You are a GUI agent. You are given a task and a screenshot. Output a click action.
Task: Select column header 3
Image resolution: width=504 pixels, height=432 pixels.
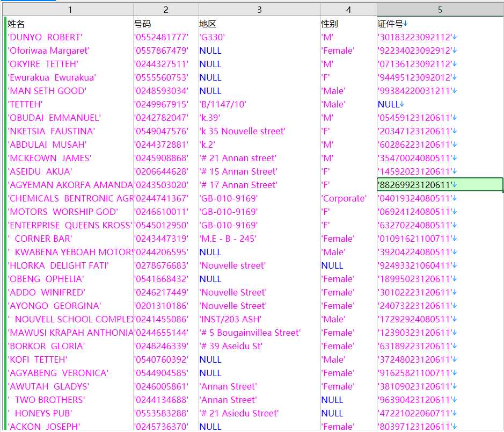click(259, 10)
